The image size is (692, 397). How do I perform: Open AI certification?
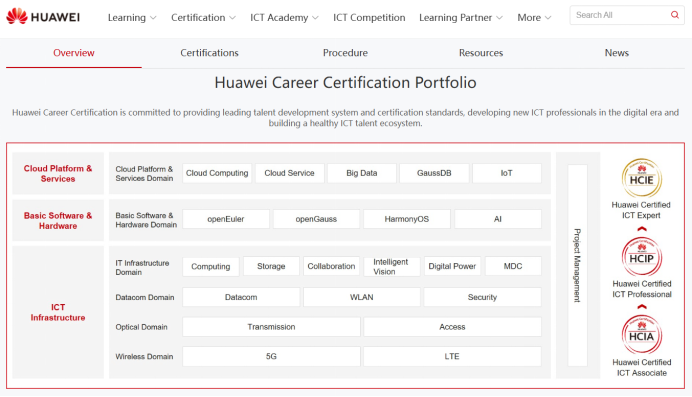(x=498, y=219)
